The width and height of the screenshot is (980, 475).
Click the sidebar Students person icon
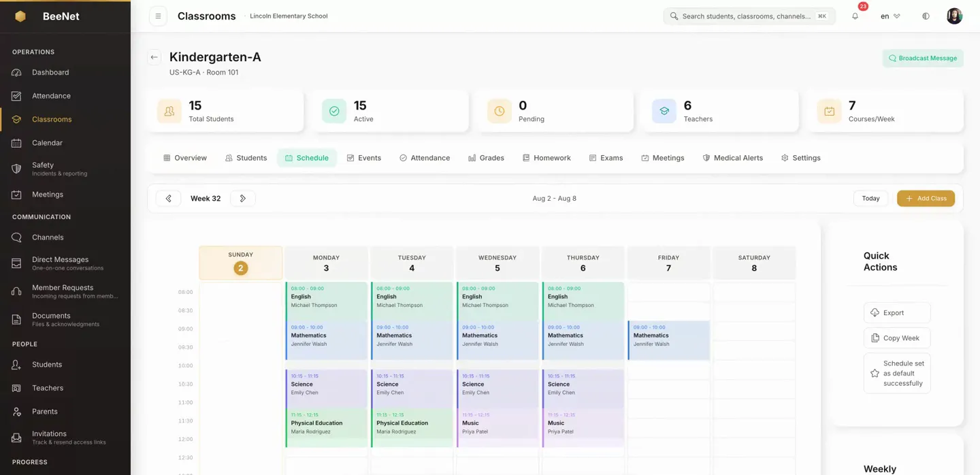16,365
